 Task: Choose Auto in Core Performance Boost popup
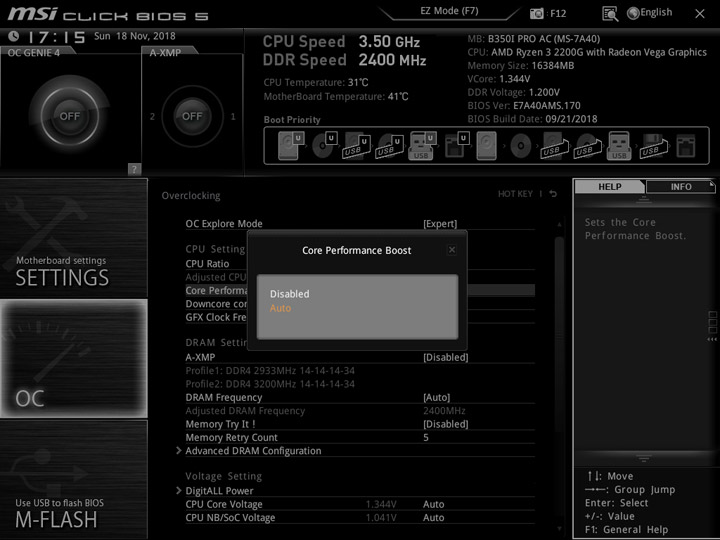coord(280,308)
